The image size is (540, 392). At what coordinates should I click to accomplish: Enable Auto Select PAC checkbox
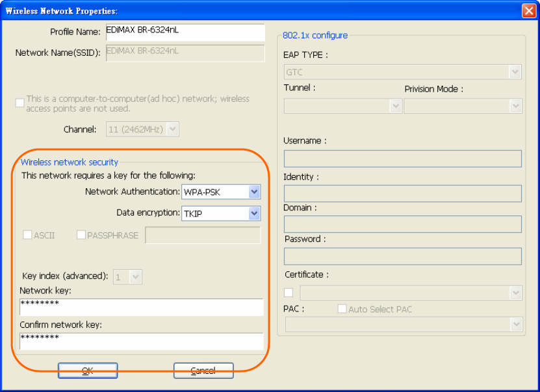click(x=342, y=309)
